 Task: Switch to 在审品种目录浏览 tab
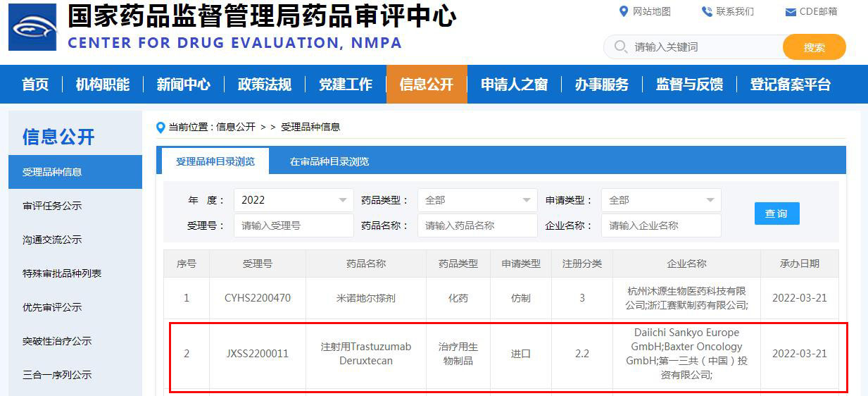(x=329, y=161)
